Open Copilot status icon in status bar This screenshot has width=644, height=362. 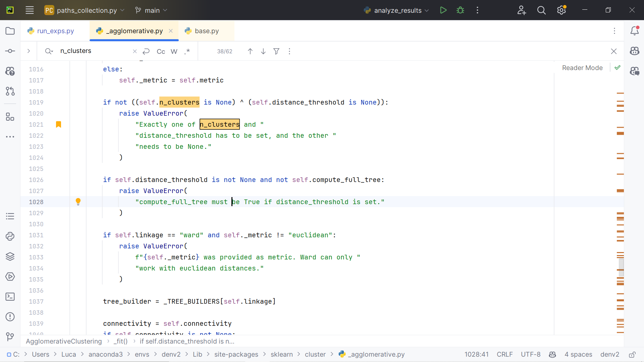pyautogui.click(x=552, y=355)
